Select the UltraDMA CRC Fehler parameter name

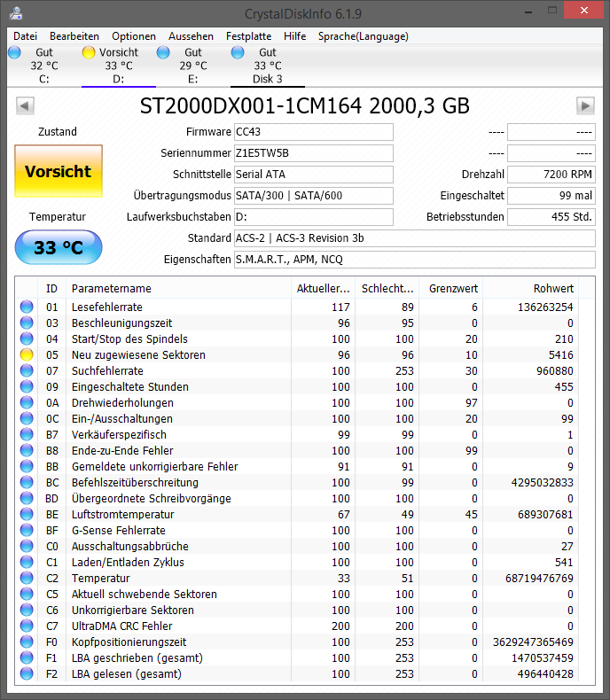[121, 626]
